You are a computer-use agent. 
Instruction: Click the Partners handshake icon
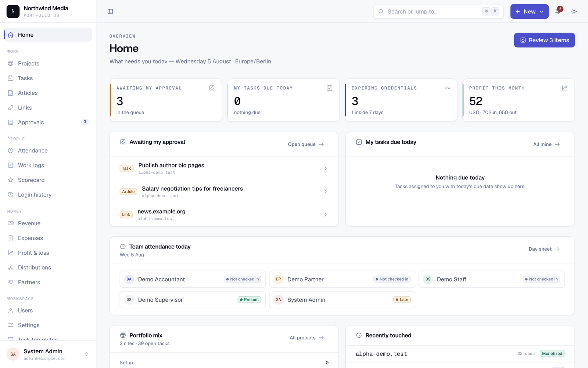(11, 282)
